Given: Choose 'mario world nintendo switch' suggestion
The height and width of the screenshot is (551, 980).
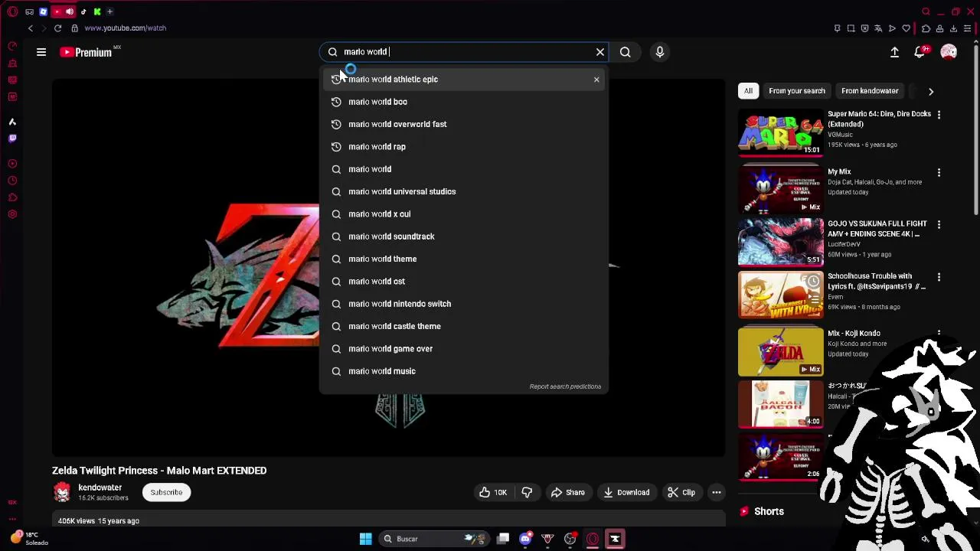Looking at the screenshot, I should coord(464,304).
